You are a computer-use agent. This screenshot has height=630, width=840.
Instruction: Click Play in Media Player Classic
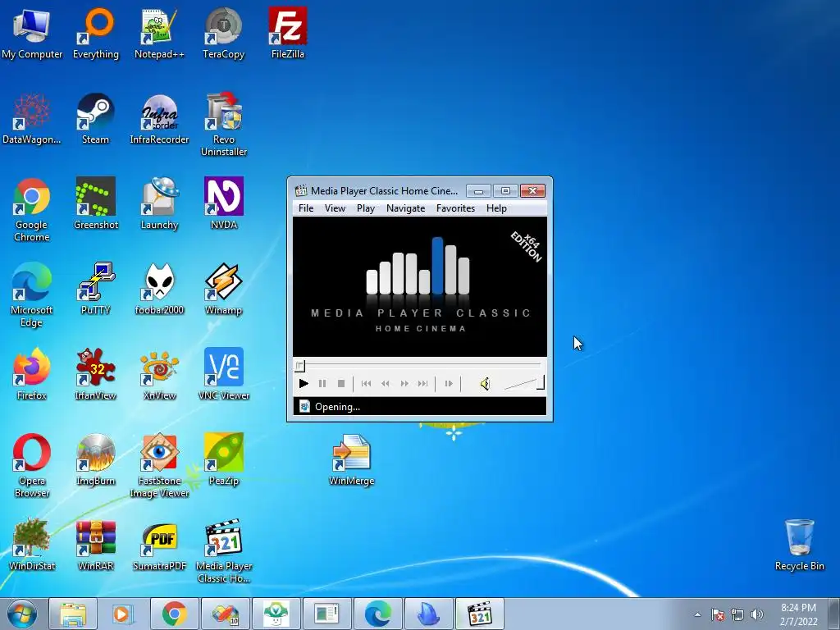[x=304, y=384]
